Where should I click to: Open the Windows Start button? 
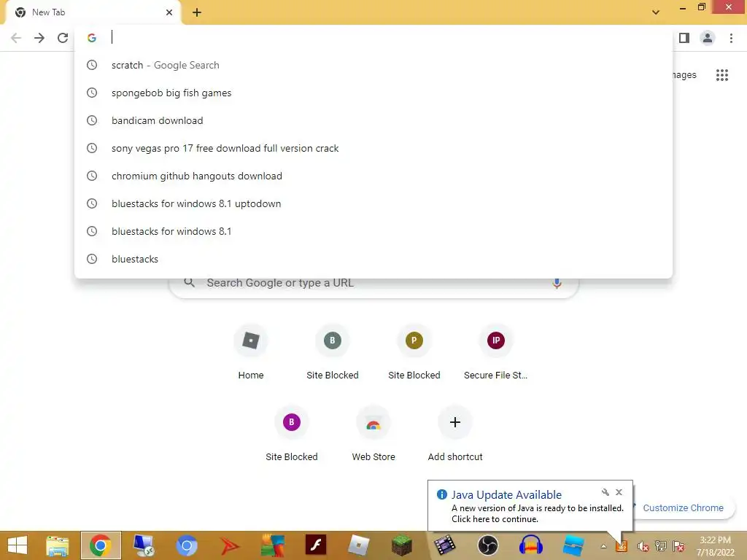coord(18,545)
